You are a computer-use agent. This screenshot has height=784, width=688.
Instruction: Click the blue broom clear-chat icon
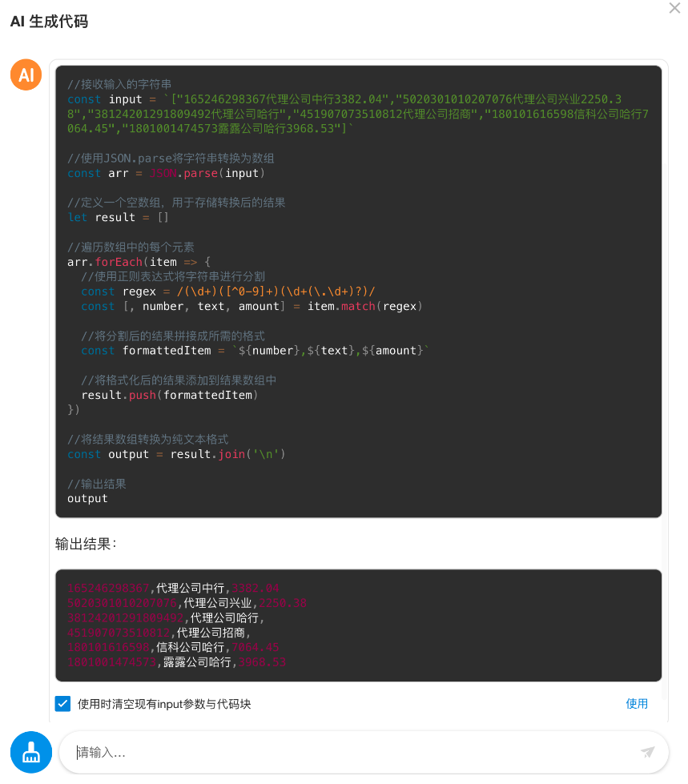tap(31, 752)
